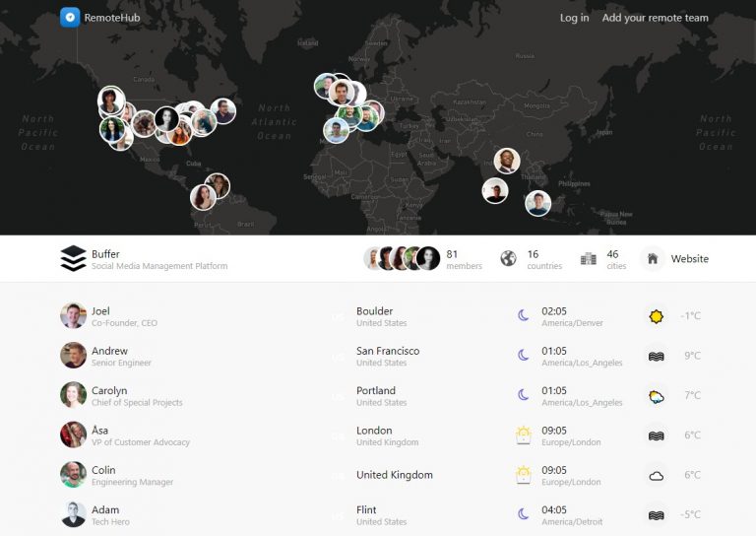
Task: Click the fog weather icon for San Francisco
Action: (x=657, y=356)
